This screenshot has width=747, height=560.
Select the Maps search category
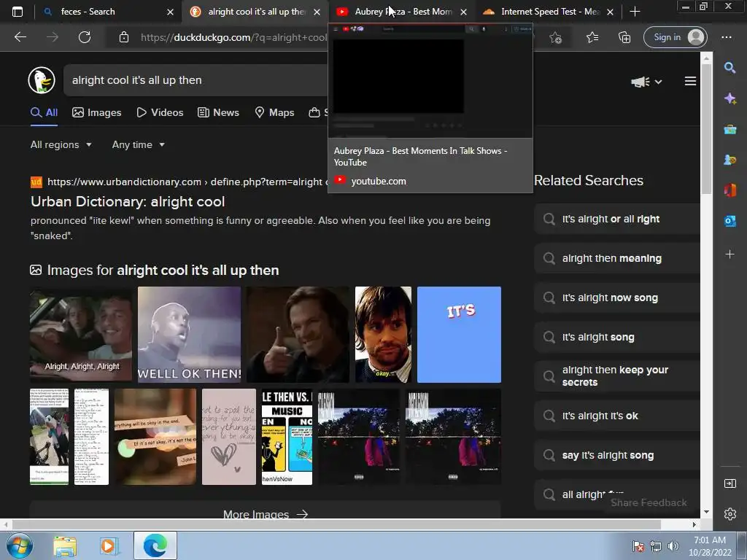[274, 113]
